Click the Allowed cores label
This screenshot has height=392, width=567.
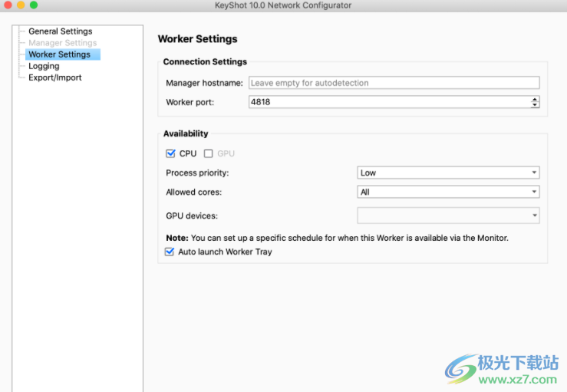coord(194,192)
